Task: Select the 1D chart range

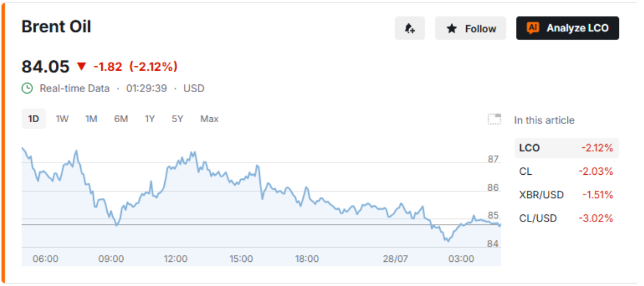Action: click(x=34, y=119)
